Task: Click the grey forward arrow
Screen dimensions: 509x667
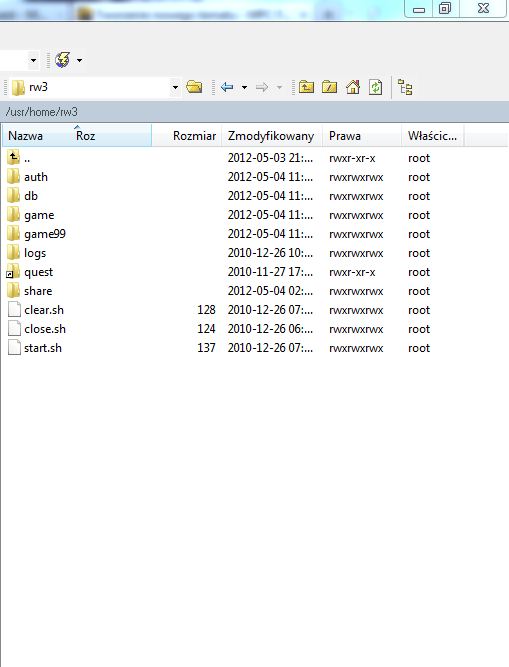Action: point(262,87)
